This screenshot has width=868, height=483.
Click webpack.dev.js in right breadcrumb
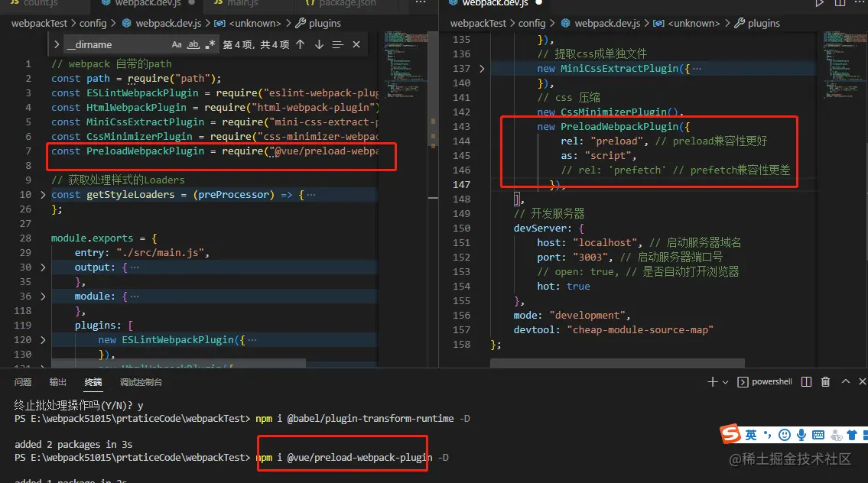tap(606, 23)
